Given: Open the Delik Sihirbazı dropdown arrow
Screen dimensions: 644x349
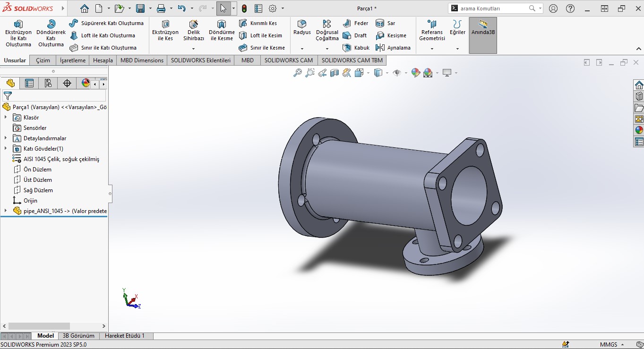Looking at the screenshot, I should click(194, 49).
